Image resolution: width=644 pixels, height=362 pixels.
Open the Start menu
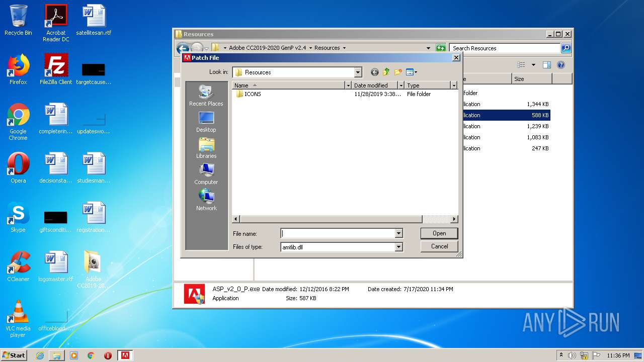point(14,355)
